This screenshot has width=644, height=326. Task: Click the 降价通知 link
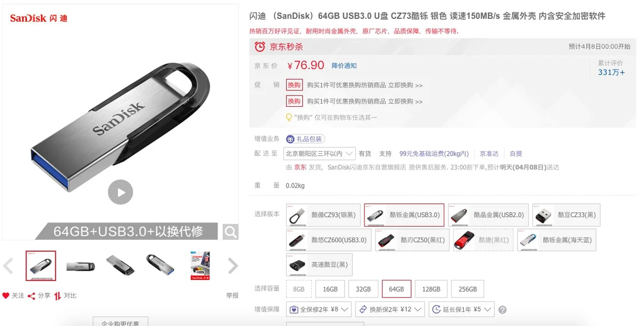[x=344, y=65]
